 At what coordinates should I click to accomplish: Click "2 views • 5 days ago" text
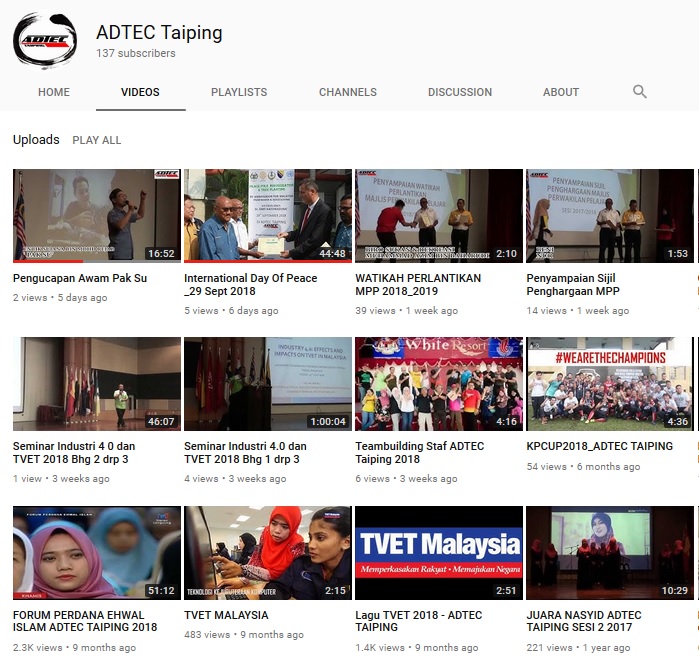pos(60,297)
